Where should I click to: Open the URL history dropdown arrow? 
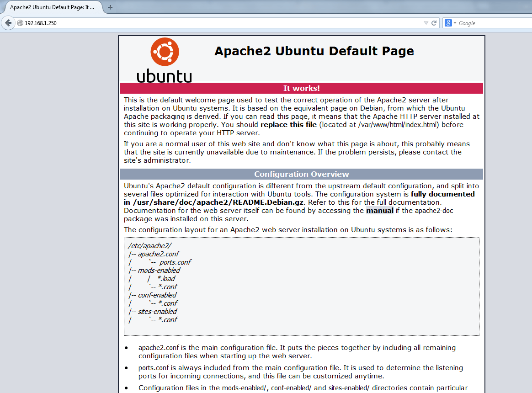pyautogui.click(x=426, y=23)
